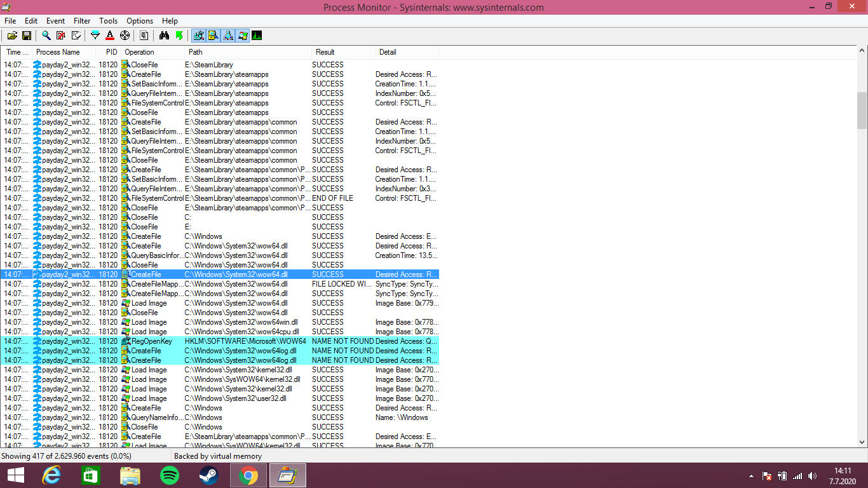Click the network signal icon in tray
868x488 pixels.
click(x=797, y=476)
